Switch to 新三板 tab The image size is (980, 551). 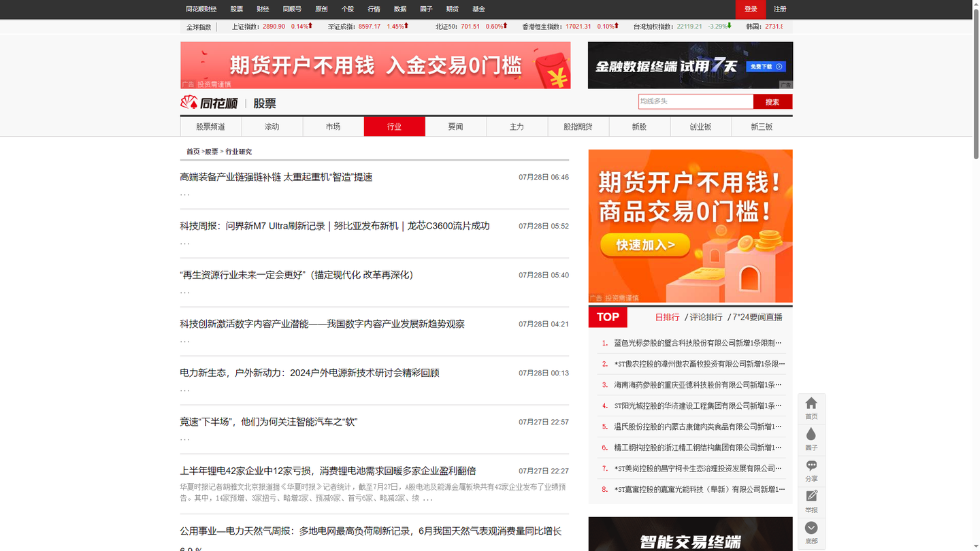pyautogui.click(x=762, y=127)
